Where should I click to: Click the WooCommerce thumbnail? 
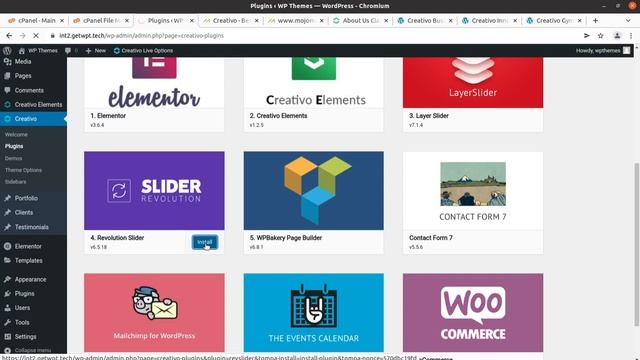coord(473,312)
